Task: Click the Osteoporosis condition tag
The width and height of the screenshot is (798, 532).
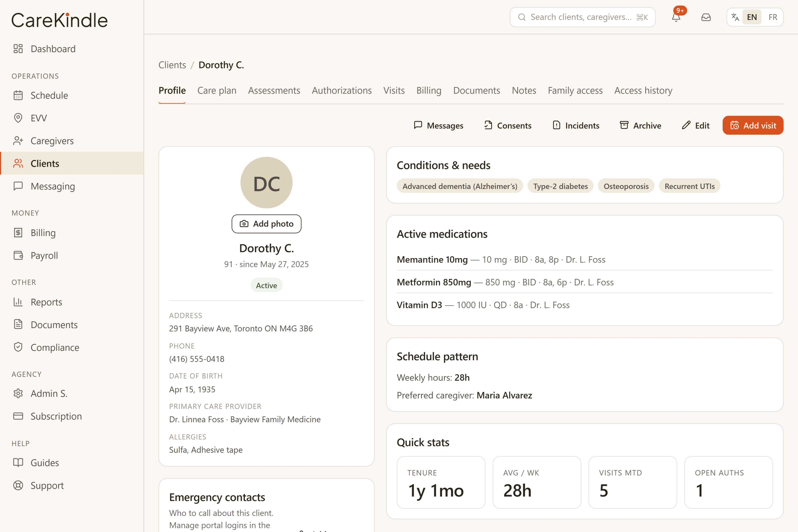Action: click(626, 186)
